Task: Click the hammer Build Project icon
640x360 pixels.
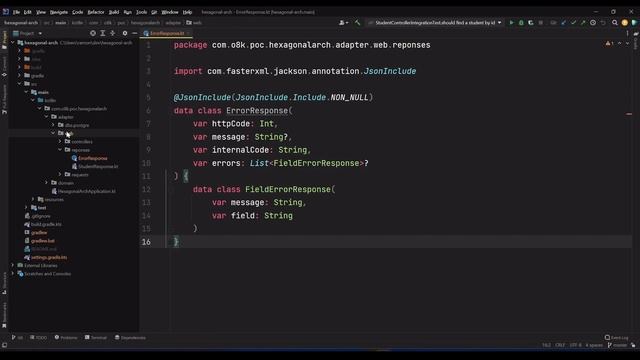Action: (x=358, y=23)
